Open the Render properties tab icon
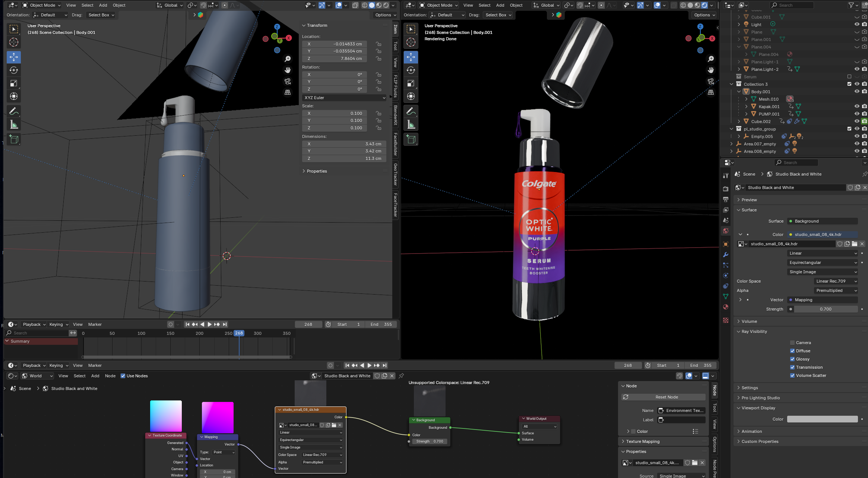 click(x=725, y=189)
